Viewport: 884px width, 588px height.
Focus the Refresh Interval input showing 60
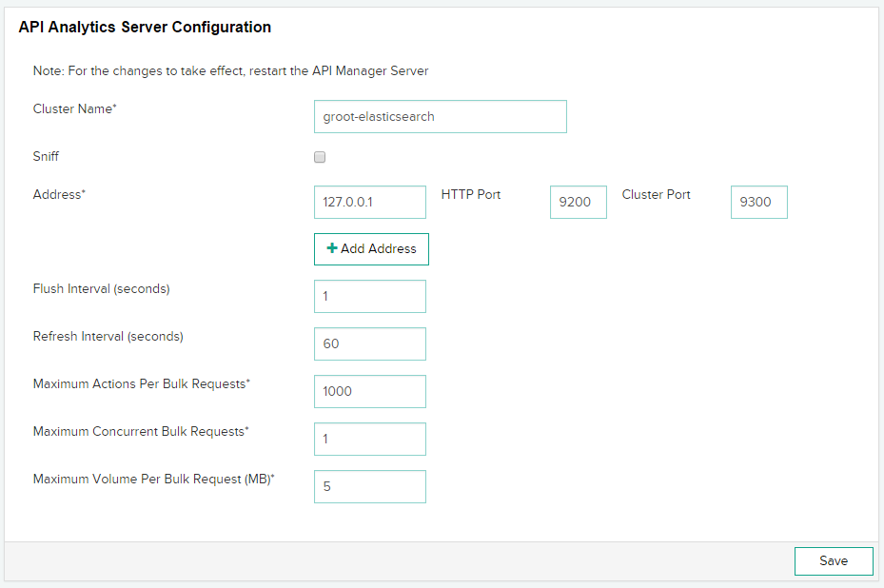[369, 343]
